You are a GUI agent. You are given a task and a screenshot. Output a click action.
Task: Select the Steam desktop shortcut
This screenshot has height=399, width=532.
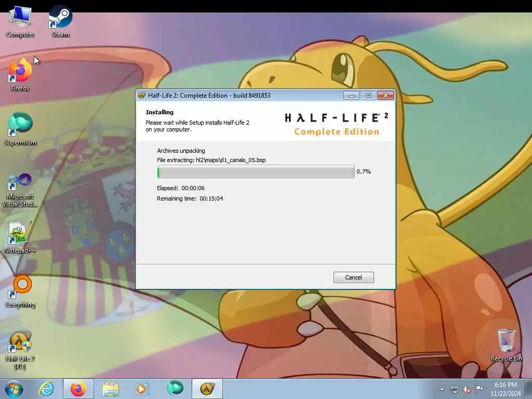(x=60, y=21)
